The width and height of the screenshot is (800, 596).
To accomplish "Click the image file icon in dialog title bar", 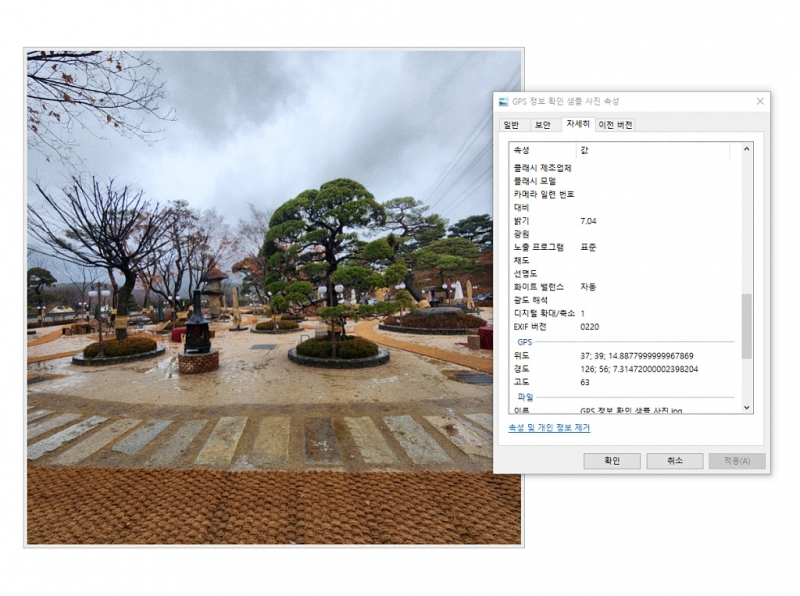I will (503, 102).
